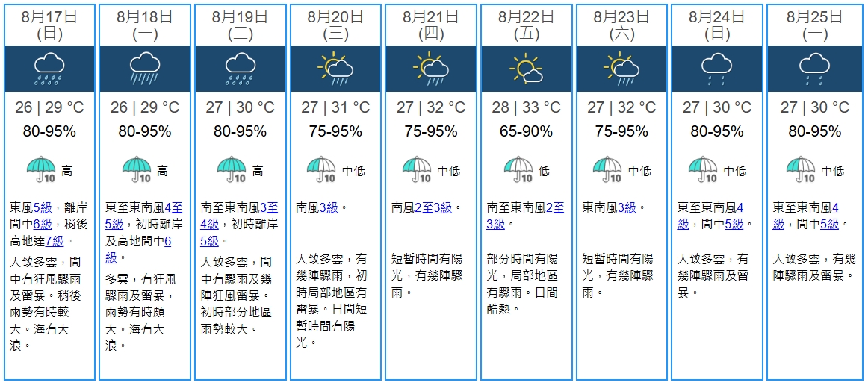Image resolution: width=868 pixels, height=385 pixels.
Task: Select the light rain icon for 8月25日
Action: [x=814, y=68]
